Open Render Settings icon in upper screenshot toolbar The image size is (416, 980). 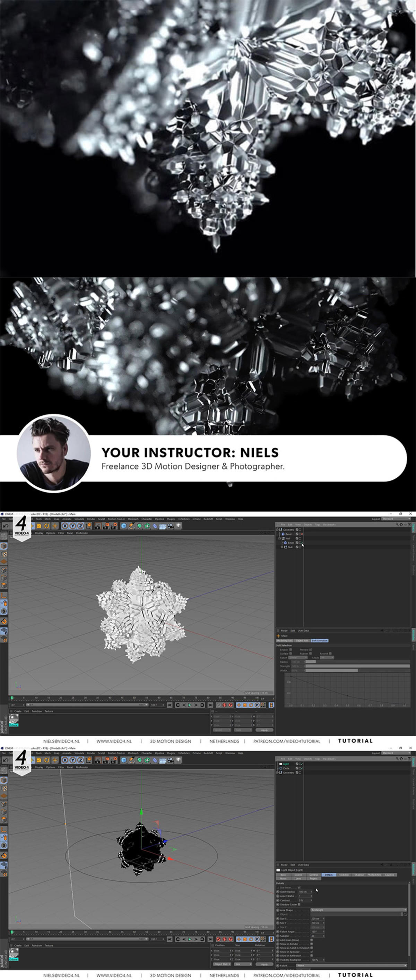click(113, 526)
